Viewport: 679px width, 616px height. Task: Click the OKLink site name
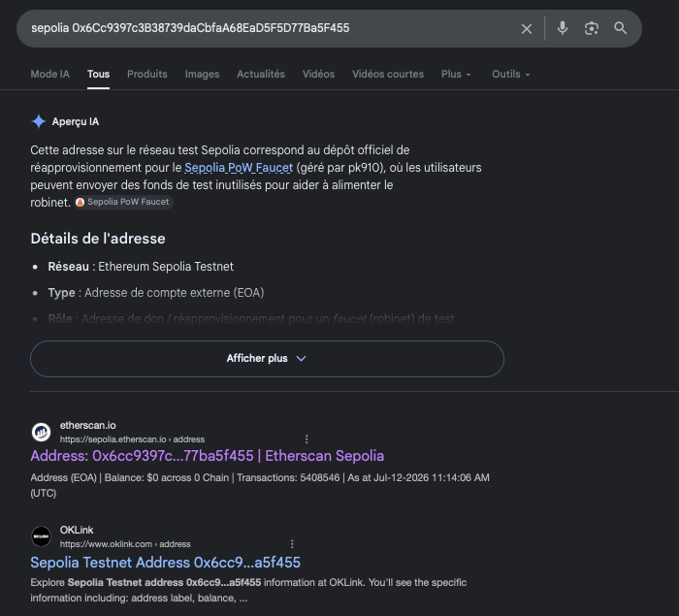[77, 530]
